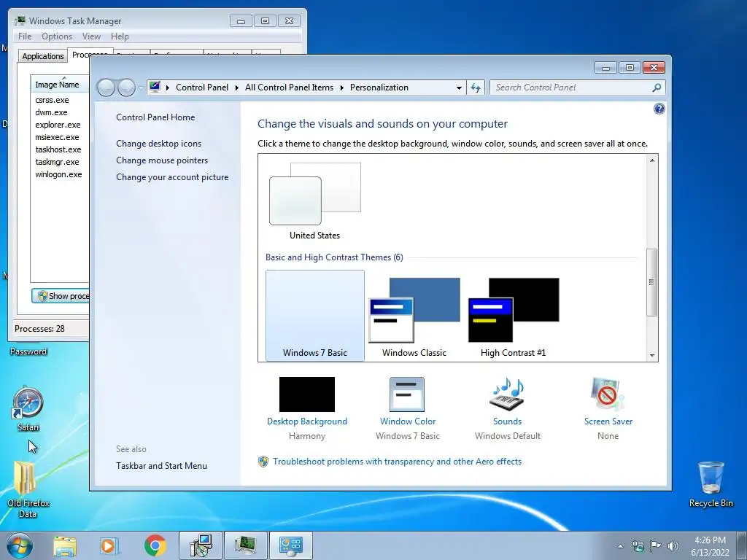The height and width of the screenshot is (560, 747).
Task: Click the theme list scroll up arrow
Action: [x=652, y=160]
